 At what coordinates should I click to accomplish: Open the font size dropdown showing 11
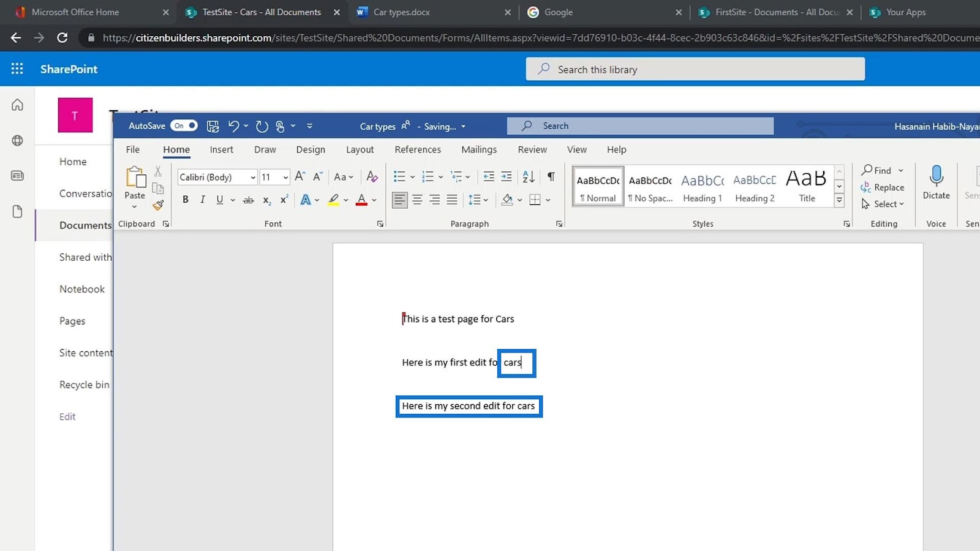(x=285, y=177)
